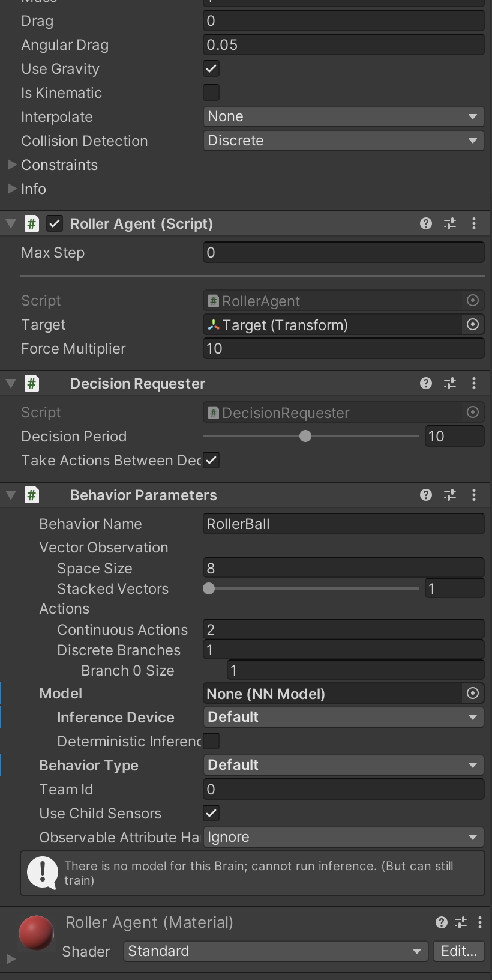The image size is (492, 980).
Task: Open help for Roller Agent script
Action: coord(426,223)
